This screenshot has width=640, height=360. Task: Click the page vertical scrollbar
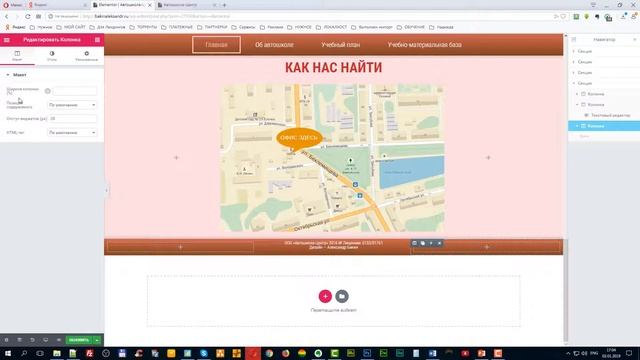pyautogui.click(x=566, y=189)
